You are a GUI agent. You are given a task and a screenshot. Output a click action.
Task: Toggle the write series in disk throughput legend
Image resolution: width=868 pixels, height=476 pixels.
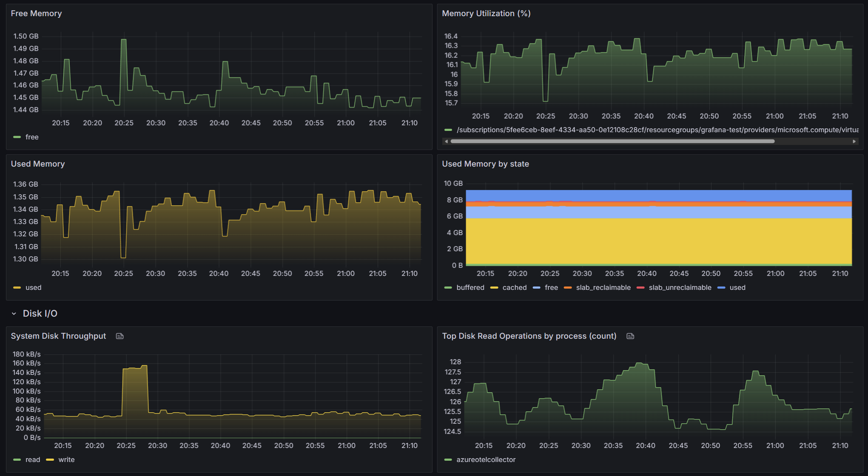point(66,460)
